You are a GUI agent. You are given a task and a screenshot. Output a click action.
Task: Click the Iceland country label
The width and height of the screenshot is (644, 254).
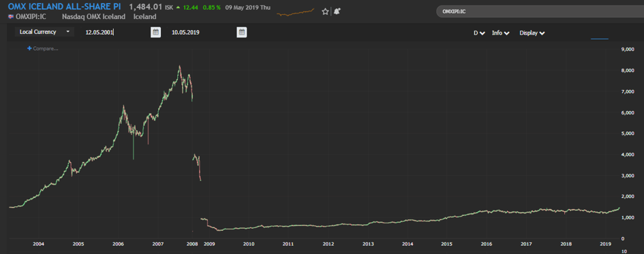click(x=144, y=17)
